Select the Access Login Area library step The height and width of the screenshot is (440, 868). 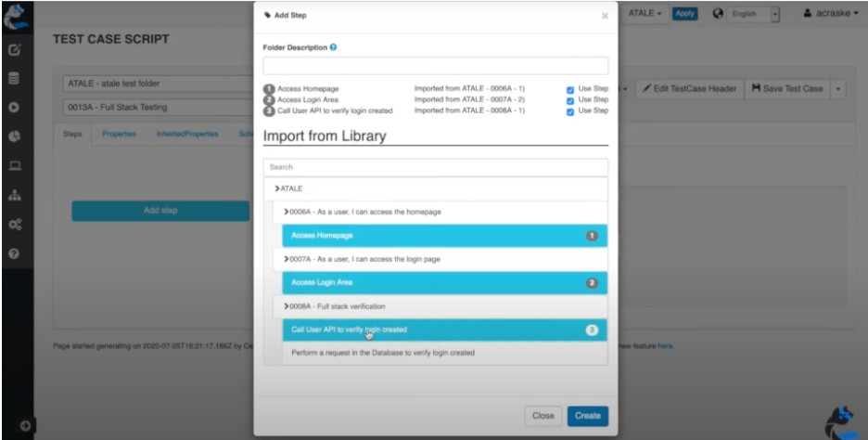click(444, 283)
